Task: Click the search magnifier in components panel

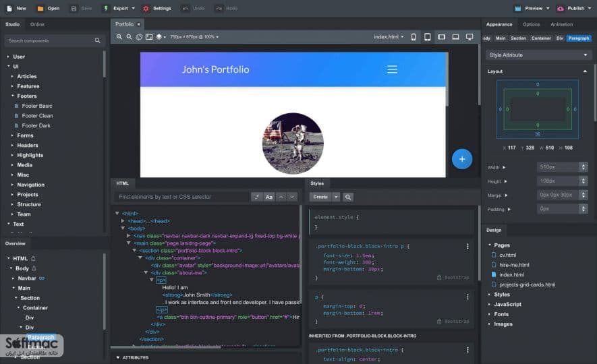Action: pyautogui.click(x=97, y=40)
